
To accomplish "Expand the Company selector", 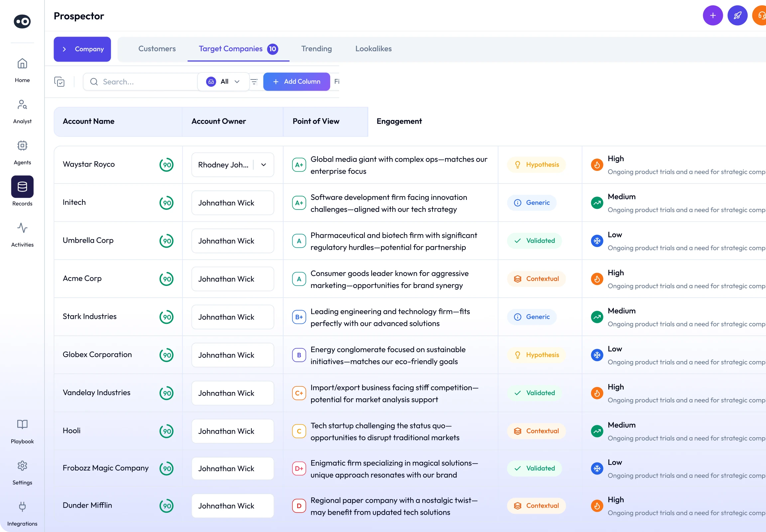I will click(x=82, y=49).
